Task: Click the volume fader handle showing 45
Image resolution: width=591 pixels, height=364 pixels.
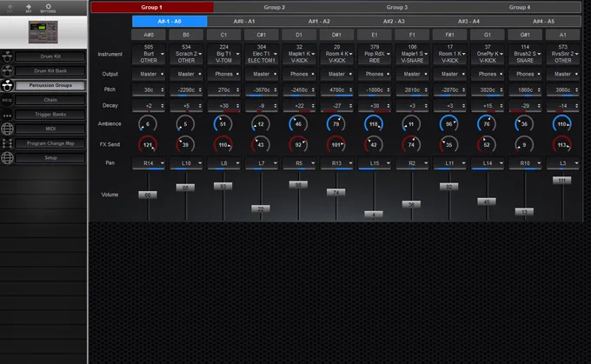Action: click(487, 202)
